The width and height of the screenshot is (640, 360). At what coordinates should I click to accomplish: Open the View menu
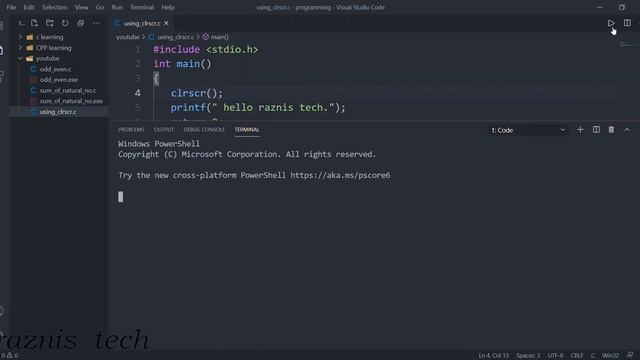pyautogui.click(x=81, y=7)
